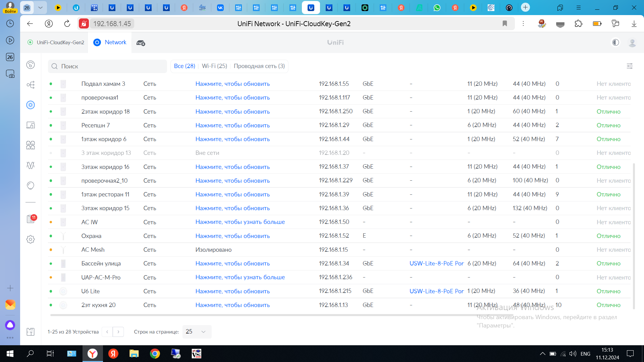Expand browser tab list chevron
The width and height of the screenshot is (644, 362).
pyautogui.click(x=40, y=7)
